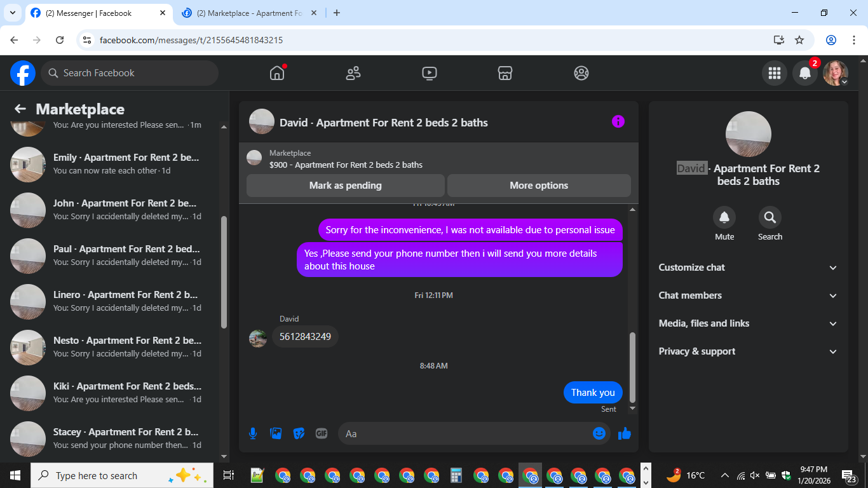Choose a sticker

click(x=299, y=433)
